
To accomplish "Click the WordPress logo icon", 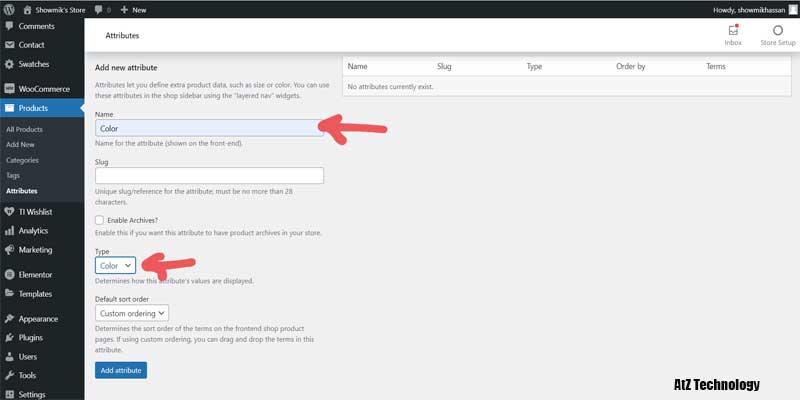I will pyautogui.click(x=10, y=9).
